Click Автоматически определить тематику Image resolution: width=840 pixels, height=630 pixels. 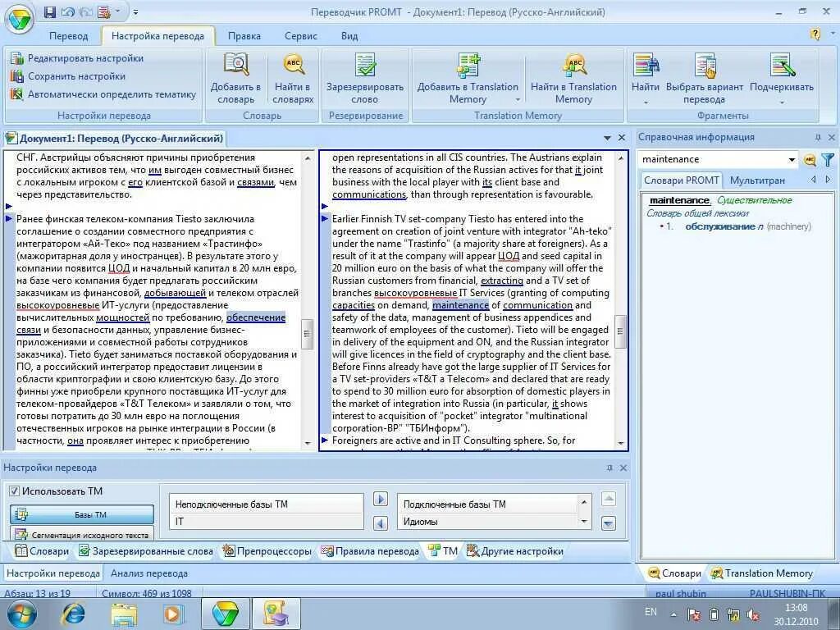tap(104, 94)
